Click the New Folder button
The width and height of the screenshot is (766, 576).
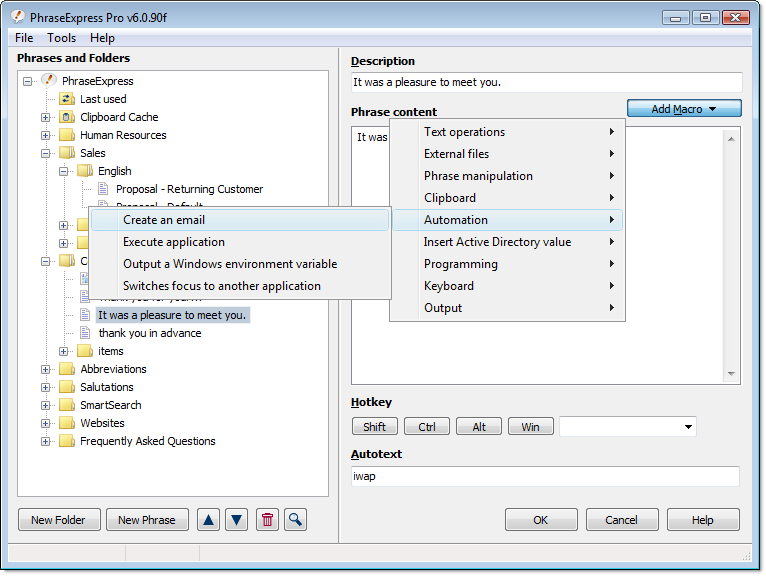click(x=59, y=519)
